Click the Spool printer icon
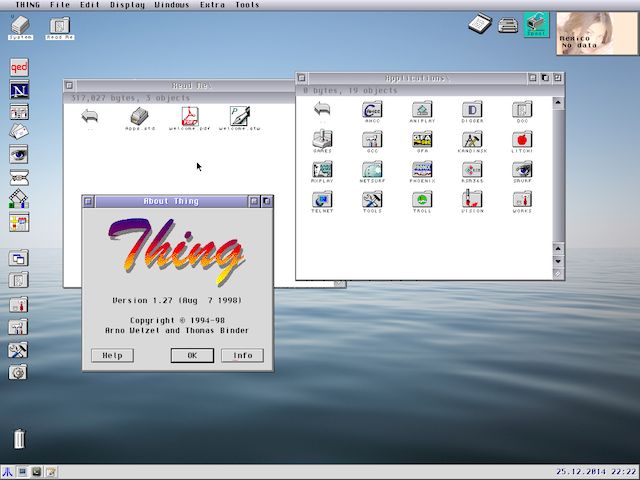This screenshot has width=640, height=480. [x=537, y=24]
